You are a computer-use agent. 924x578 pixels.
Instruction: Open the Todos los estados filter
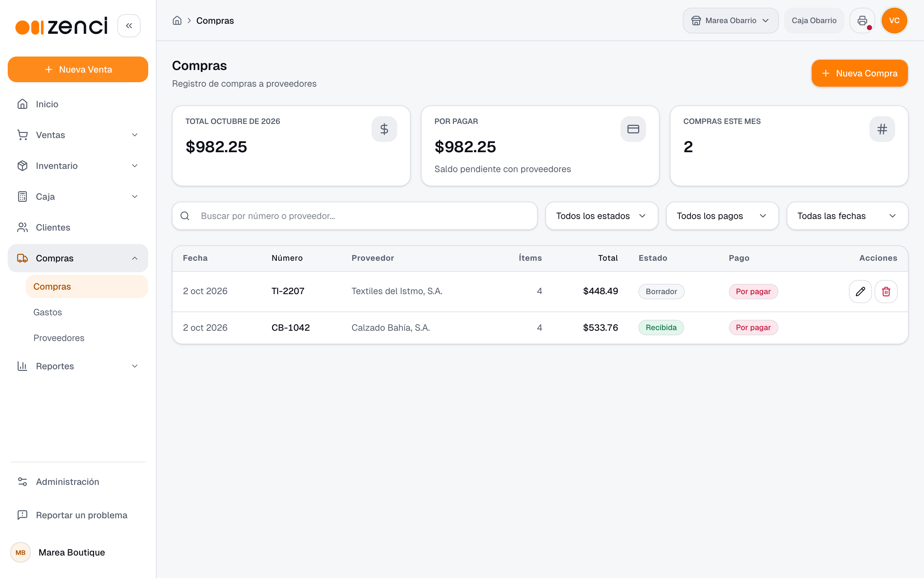click(x=601, y=216)
